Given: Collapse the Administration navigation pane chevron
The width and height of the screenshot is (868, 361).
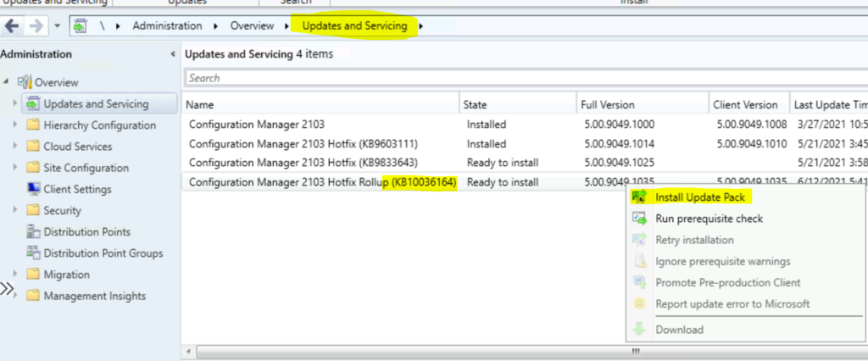Looking at the screenshot, I should (173, 55).
